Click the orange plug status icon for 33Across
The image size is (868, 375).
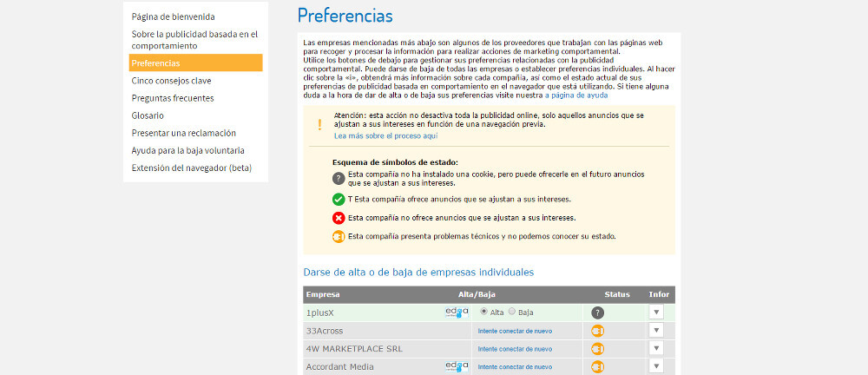coord(597,332)
